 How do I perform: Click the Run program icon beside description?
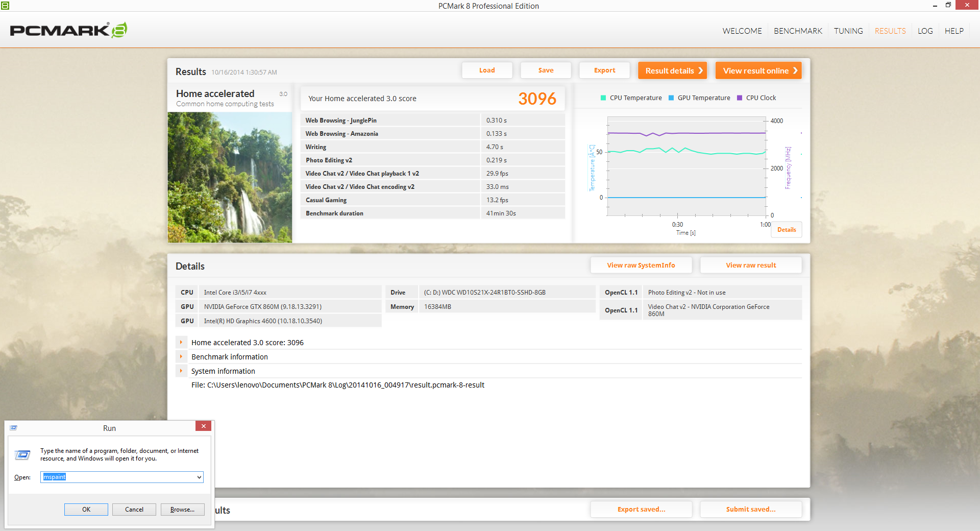pos(22,454)
